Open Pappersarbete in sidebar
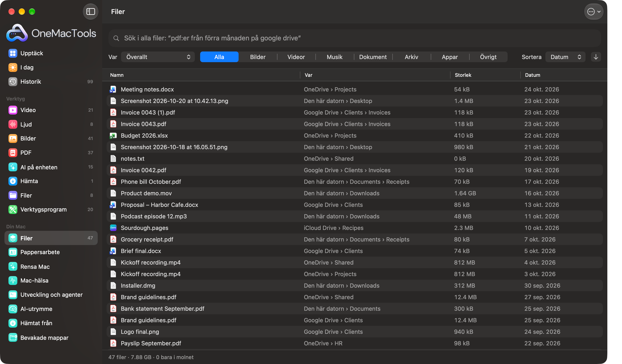 click(51, 252)
